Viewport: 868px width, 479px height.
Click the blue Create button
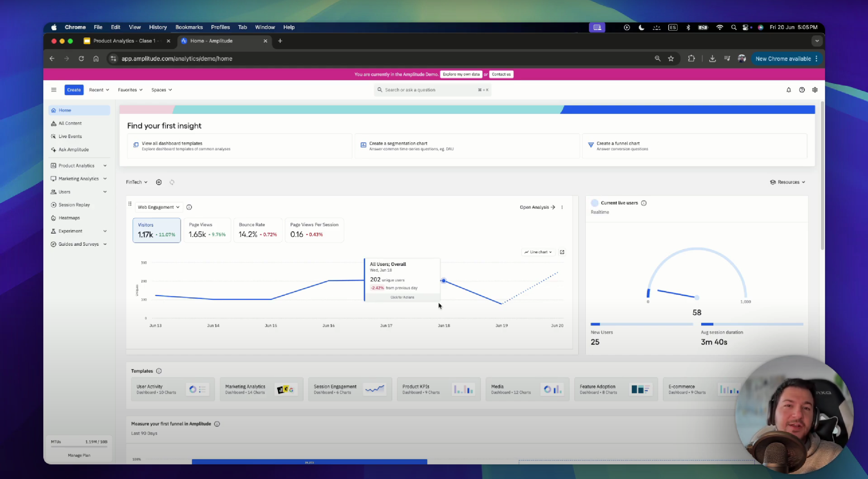pos(74,90)
